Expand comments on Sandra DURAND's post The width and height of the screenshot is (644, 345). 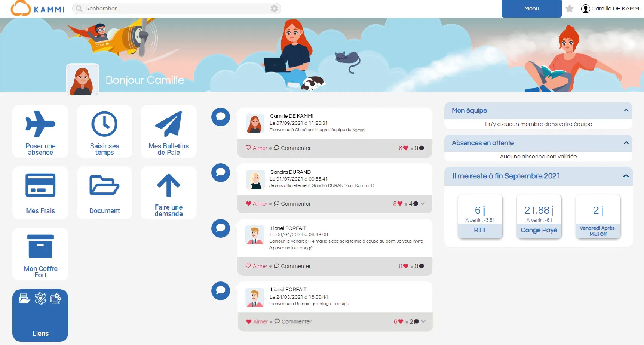[423, 204]
